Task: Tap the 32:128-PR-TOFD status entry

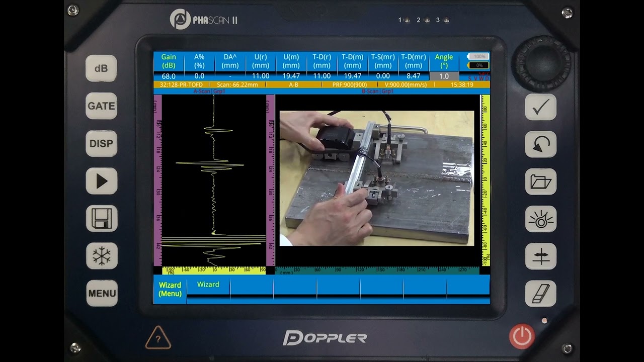Action: (181, 85)
